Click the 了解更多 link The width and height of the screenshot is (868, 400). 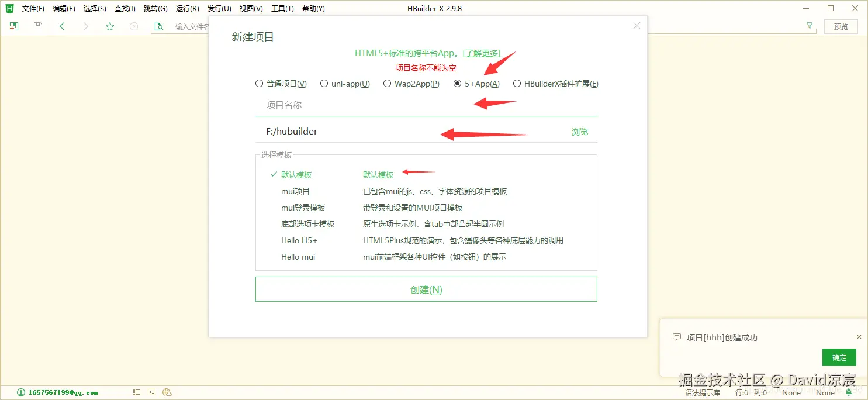[482, 53]
